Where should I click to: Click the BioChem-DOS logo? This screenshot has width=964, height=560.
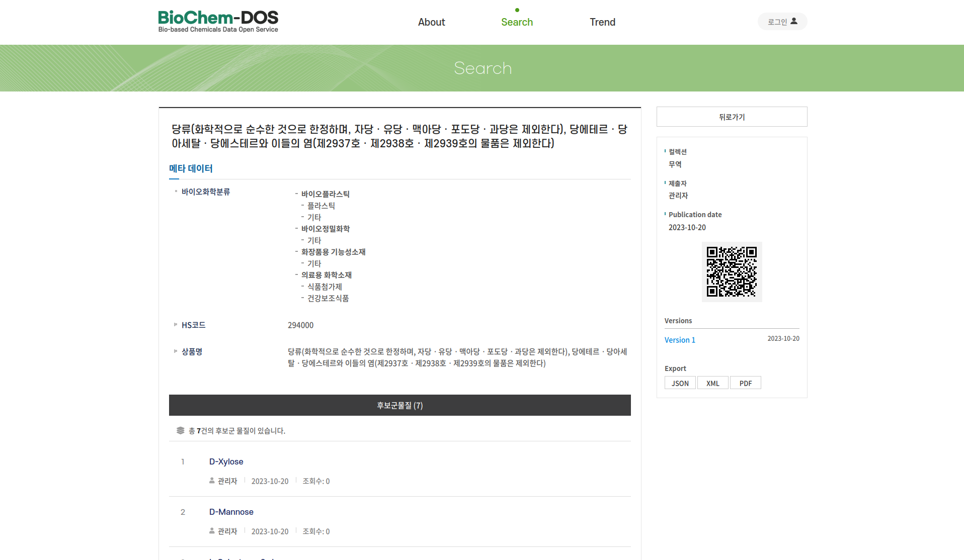click(x=218, y=22)
